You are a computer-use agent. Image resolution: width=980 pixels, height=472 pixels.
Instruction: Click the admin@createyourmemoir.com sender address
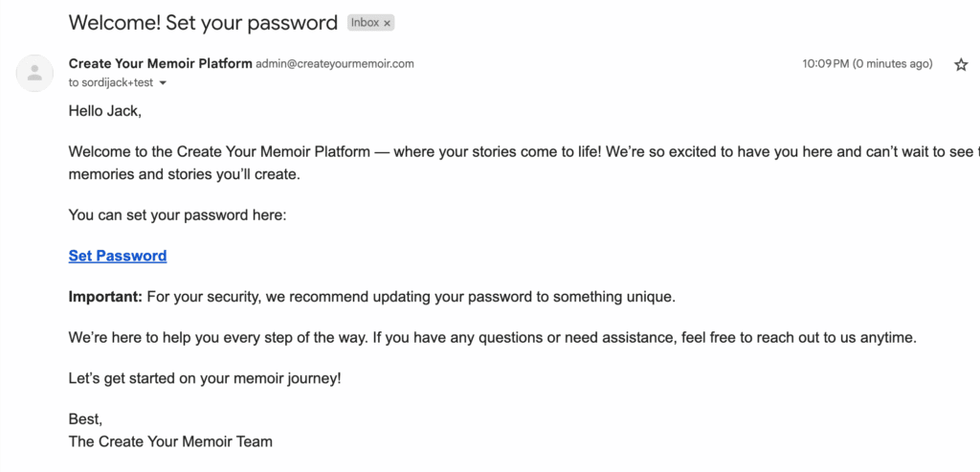(x=334, y=64)
